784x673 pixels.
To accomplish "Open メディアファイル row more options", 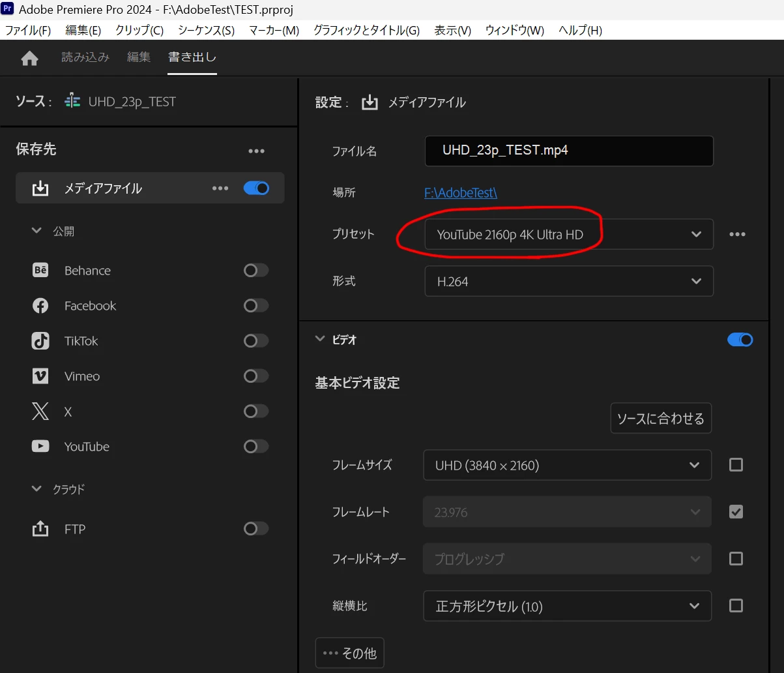I will [220, 188].
